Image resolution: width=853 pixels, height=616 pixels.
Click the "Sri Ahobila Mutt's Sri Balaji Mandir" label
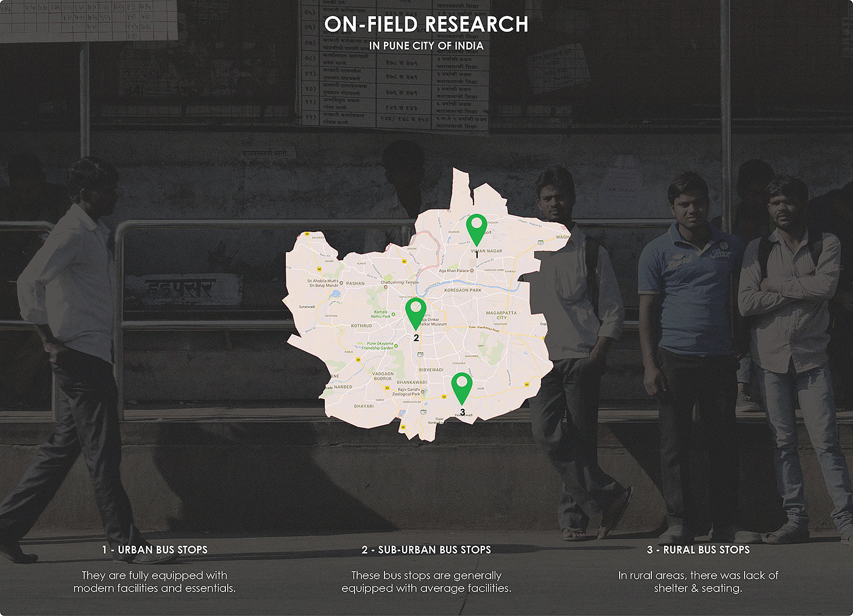[x=324, y=283]
